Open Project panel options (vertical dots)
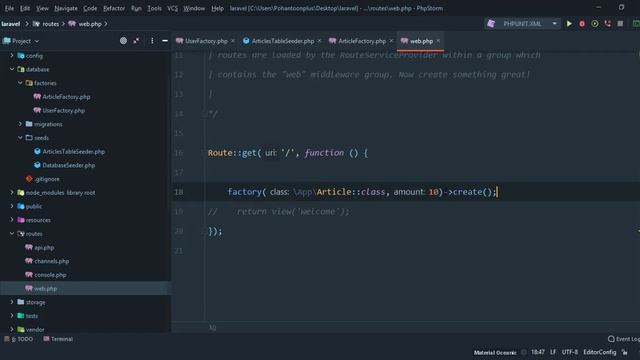 pyautogui.click(x=152, y=41)
